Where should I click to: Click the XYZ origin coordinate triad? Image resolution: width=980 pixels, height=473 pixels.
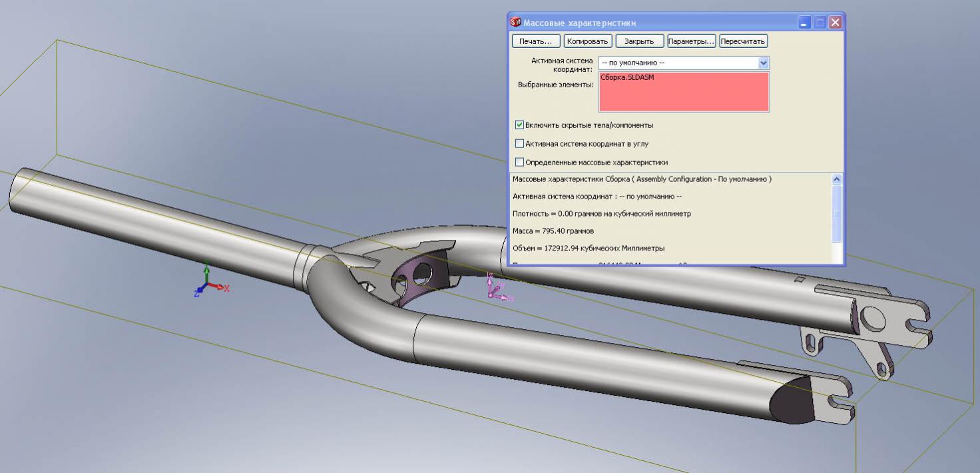210,284
